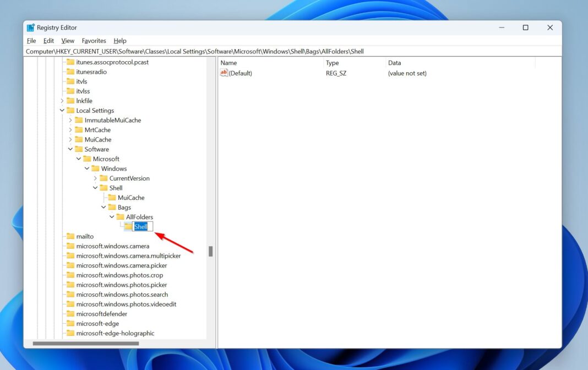Image resolution: width=588 pixels, height=370 pixels.
Task: Open the Favorites menu
Action: point(94,40)
